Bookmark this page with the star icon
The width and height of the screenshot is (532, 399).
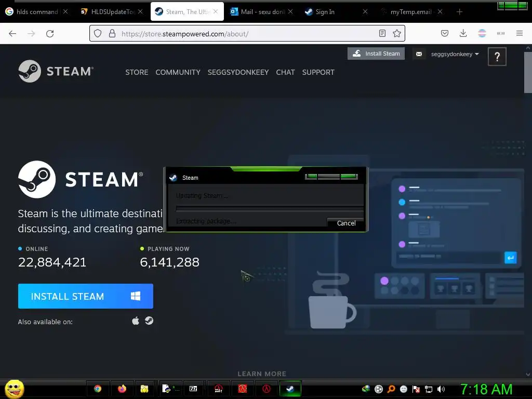pos(396,34)
